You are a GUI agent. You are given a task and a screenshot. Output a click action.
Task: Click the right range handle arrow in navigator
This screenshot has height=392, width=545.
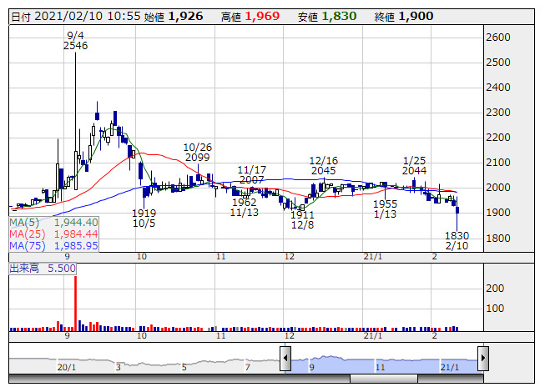[x=482, y=360]
